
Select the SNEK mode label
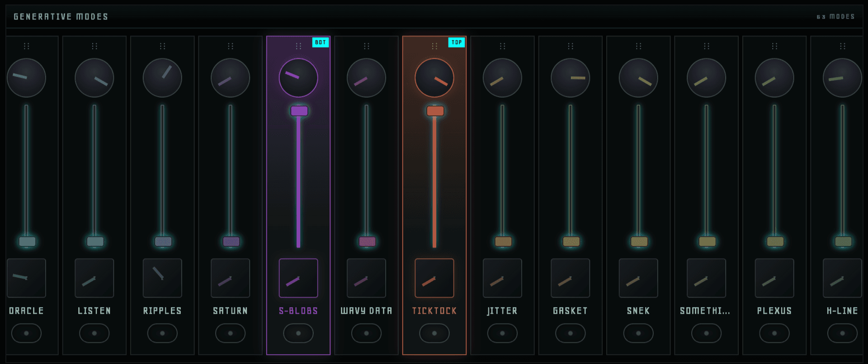pyautogui.click(x=638, y=311)
